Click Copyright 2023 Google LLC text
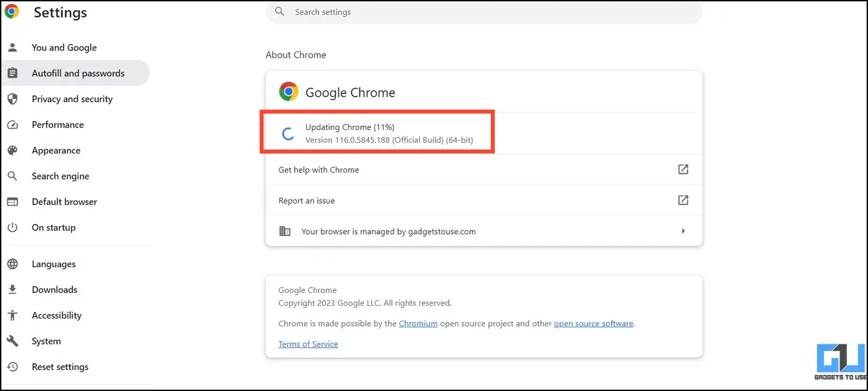 [x=365, y=302]
